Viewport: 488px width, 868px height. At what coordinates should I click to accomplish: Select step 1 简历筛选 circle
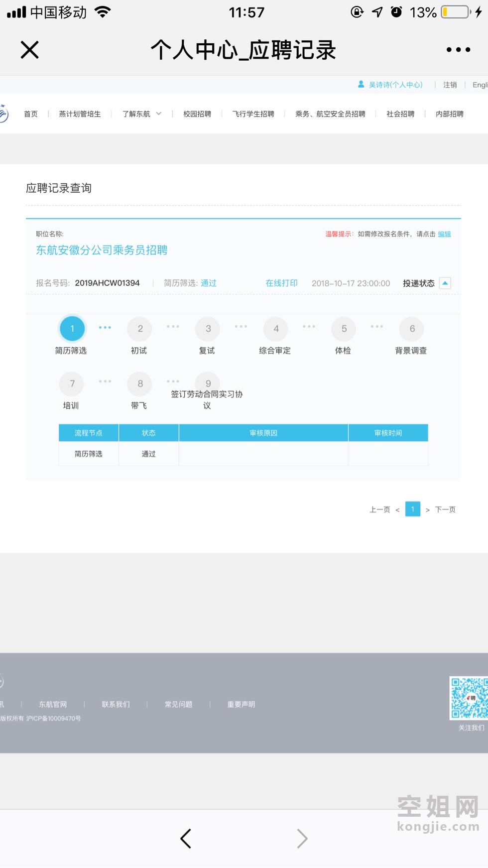pos(72,329)
